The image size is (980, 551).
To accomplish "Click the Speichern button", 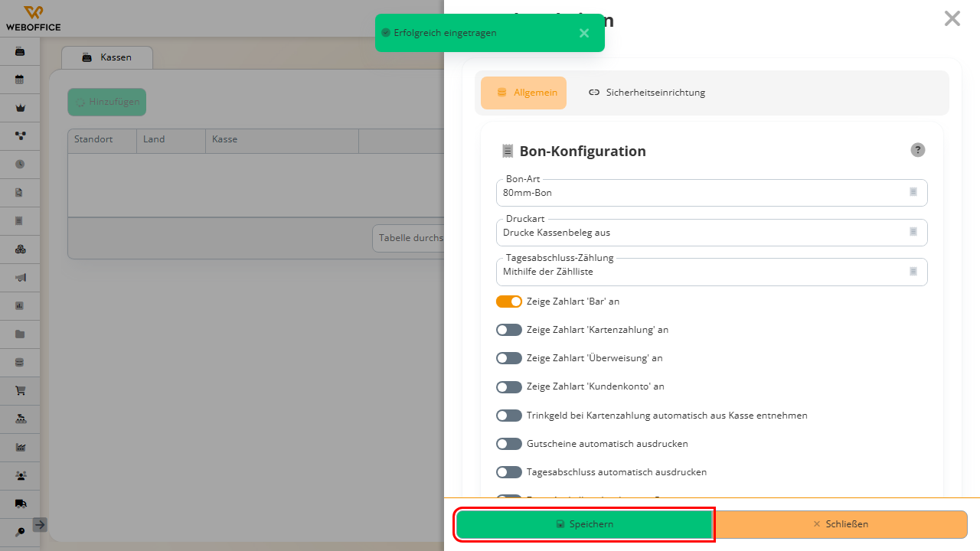I will click(584, 524).
